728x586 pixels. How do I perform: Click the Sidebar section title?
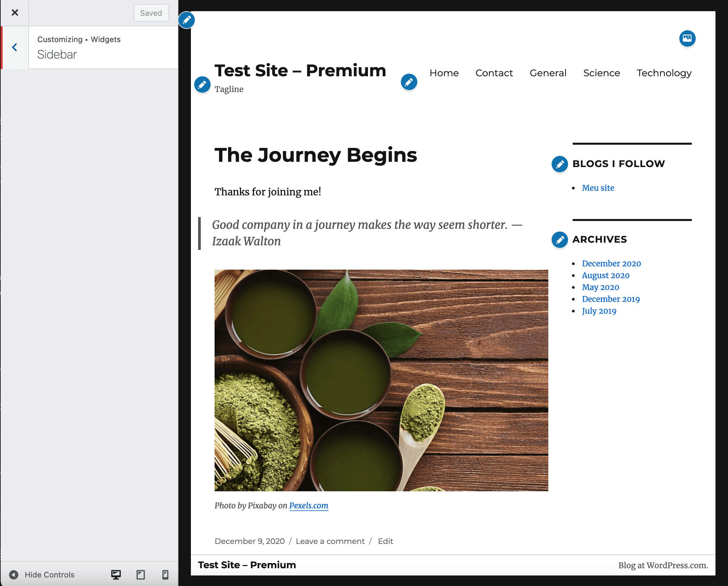(57, 55)
